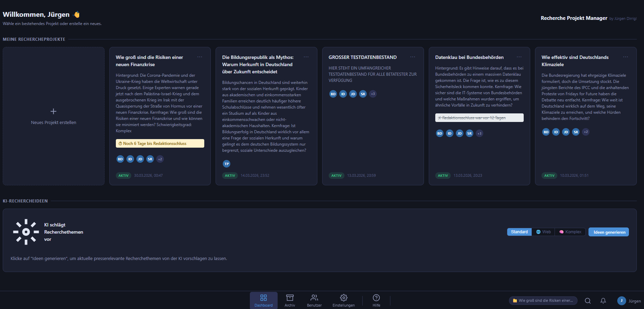Open three-dot menu on Klimaziele card
This screenshot has height=309, width=644.
click(625, 57)
